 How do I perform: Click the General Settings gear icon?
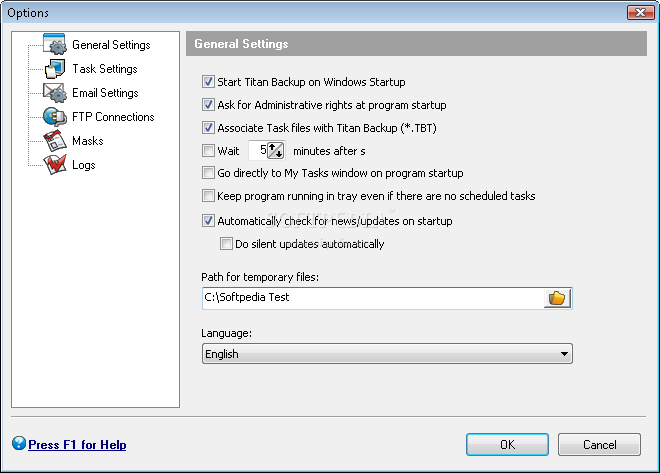[x=55, y=45]
